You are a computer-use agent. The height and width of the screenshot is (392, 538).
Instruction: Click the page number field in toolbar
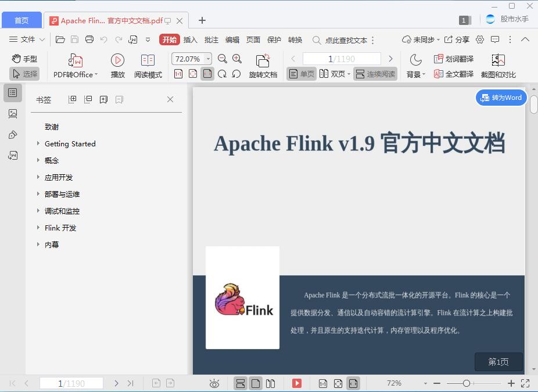[342, 59]
